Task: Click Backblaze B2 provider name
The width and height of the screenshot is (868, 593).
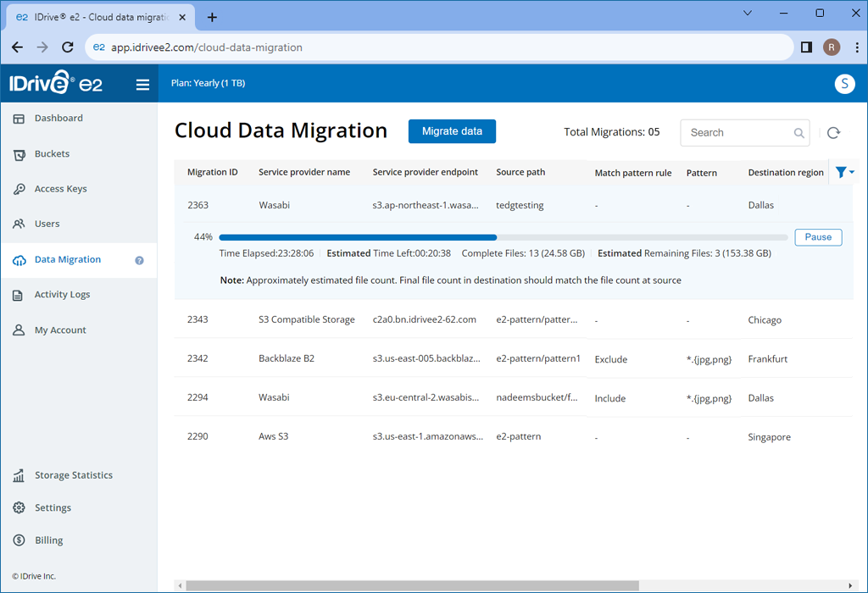Action: [x=287, y=357]
